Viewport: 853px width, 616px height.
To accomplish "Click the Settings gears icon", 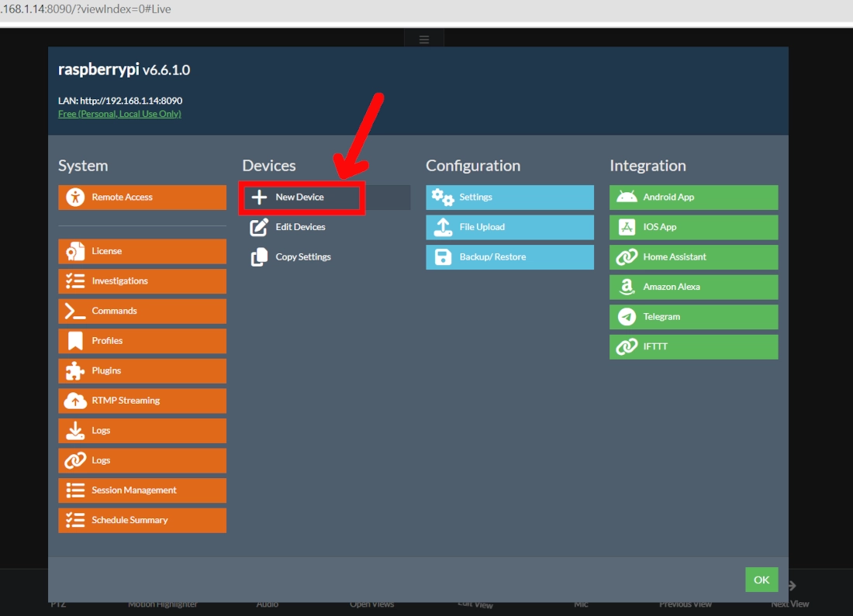I will coord(443,197).
